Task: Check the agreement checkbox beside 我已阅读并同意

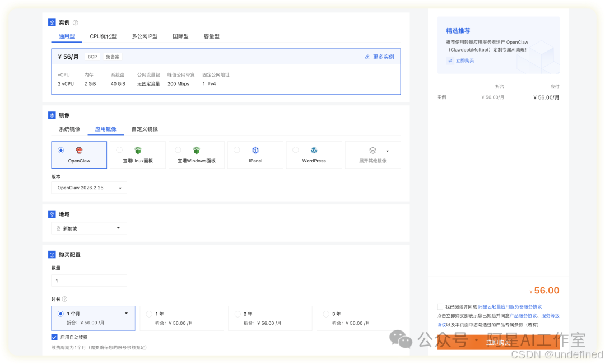Action: pos(440,306)
